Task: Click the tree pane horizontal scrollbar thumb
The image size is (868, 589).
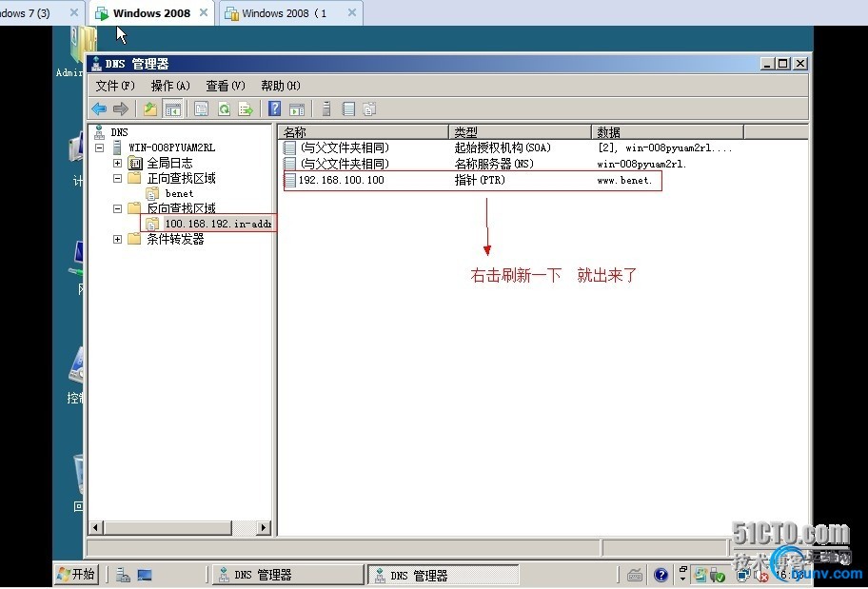Action: point(168,527)
